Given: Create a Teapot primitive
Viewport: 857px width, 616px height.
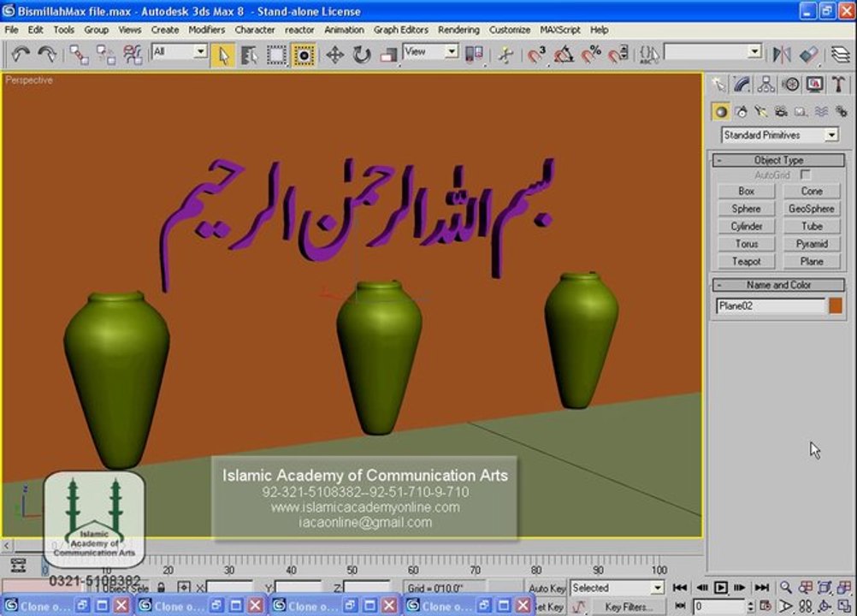Looking at the screenshot, I should click(746, 261).
